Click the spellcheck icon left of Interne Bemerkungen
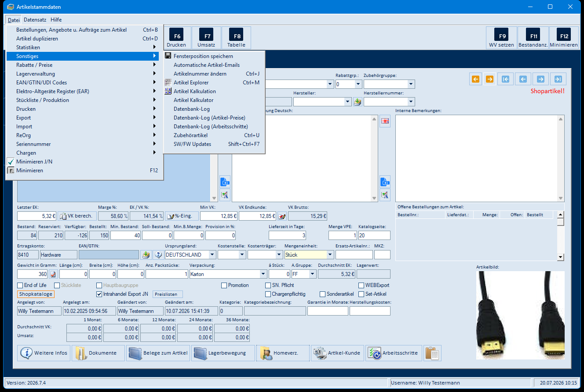Screen dimensions: 584x392 385,195
